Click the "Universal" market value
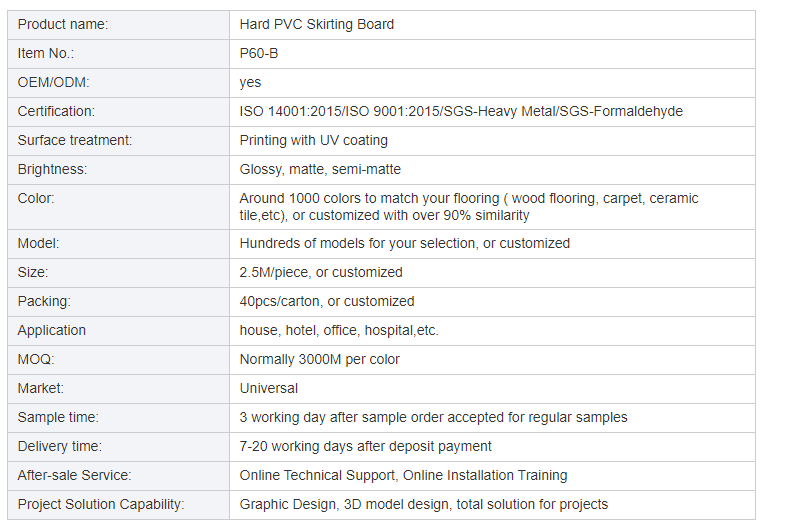Image resolution: width=787 pixels, height=526 pixels. tap(269, 388)
